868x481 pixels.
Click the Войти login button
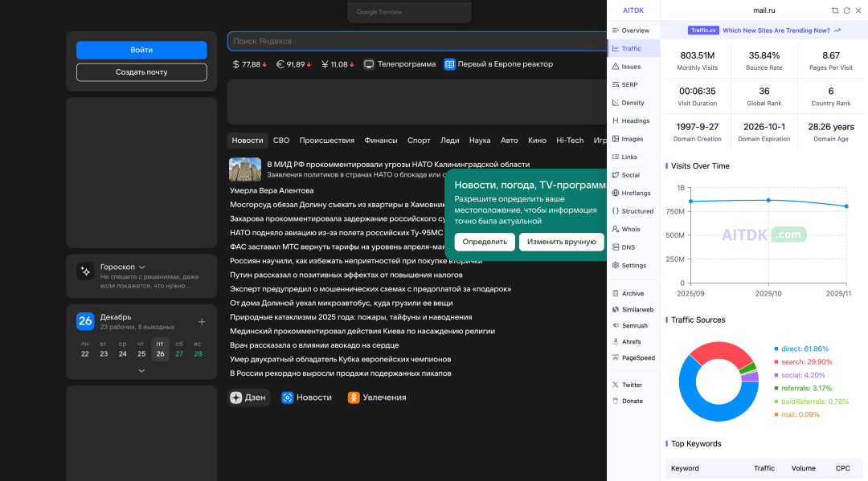[x=141, y=50]
